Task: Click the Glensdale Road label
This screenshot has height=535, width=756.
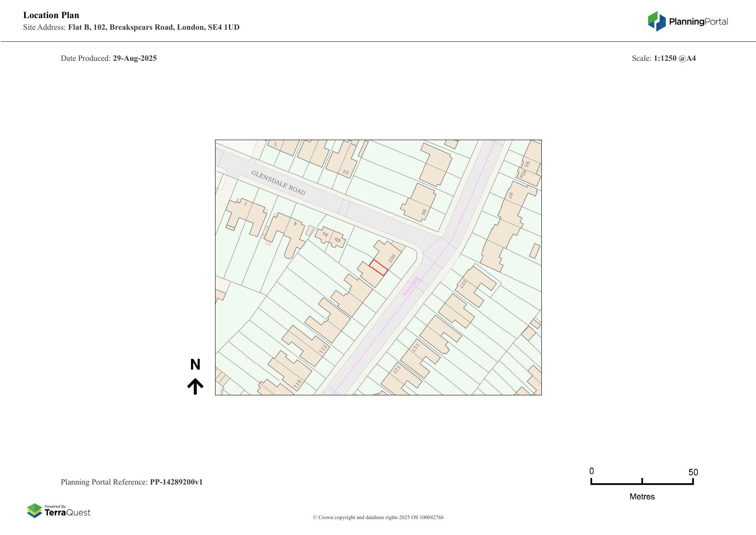Action: click(278, 183)
